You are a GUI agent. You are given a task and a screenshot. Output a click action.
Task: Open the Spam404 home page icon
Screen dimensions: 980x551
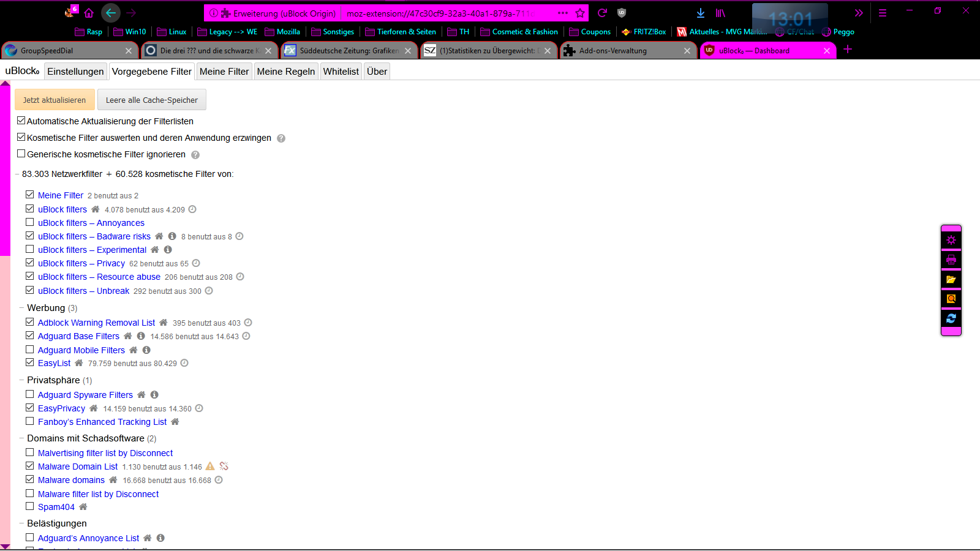click(x=83, y=507)
